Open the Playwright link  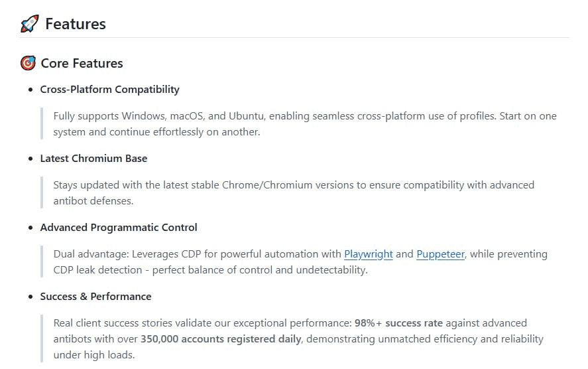point(368,254)
